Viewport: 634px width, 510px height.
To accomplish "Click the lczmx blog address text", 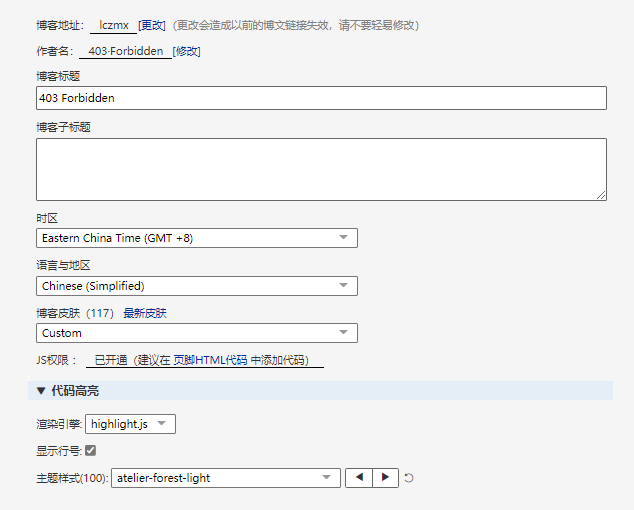I will [114, 25].
